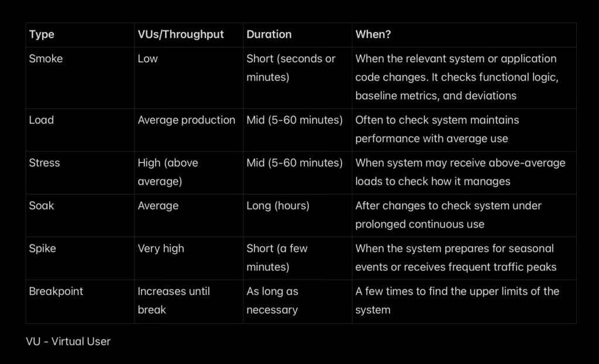Click the "VU - Virtual User" footnote
Viewport: 599px width, 364px height.
tap(68, 342)
